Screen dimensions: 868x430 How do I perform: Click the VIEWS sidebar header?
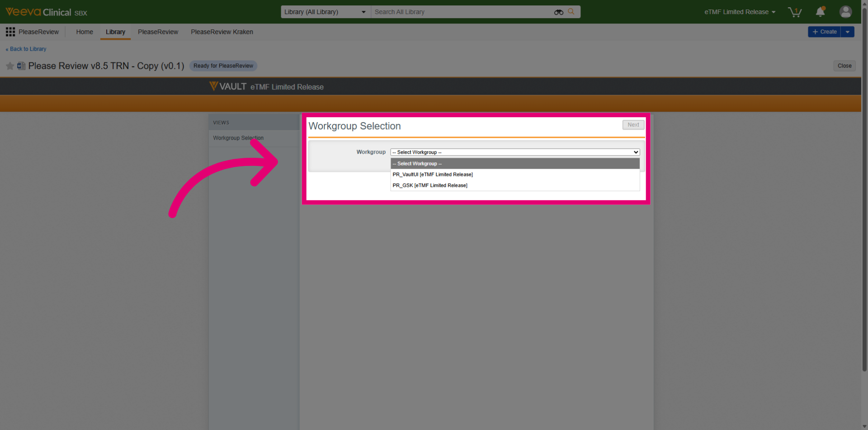pos(221,123)
